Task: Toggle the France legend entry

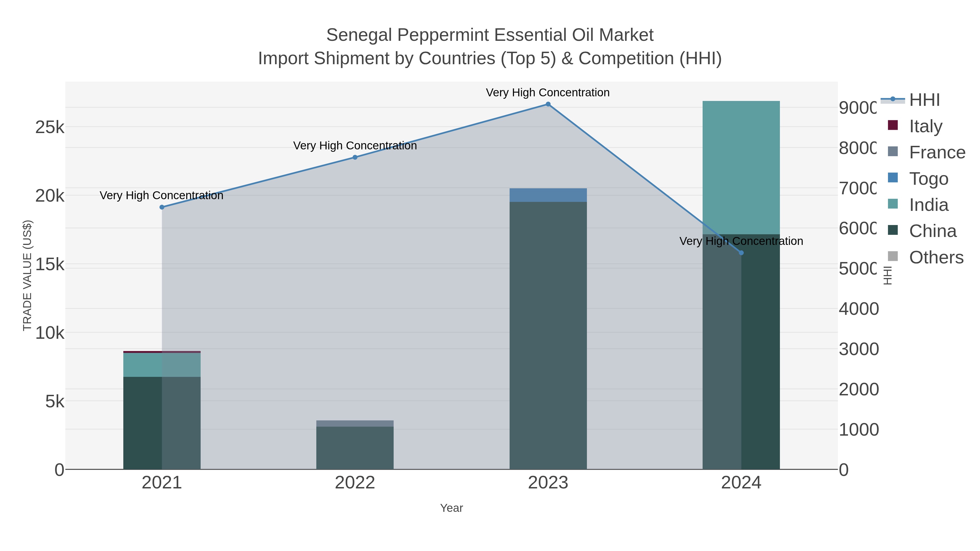Action: click(926, 152)
